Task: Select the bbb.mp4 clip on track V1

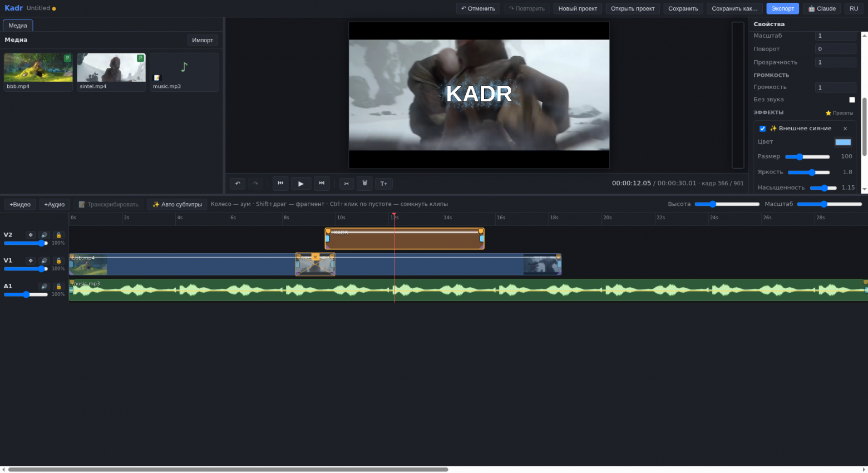Action: coord(184,265)
